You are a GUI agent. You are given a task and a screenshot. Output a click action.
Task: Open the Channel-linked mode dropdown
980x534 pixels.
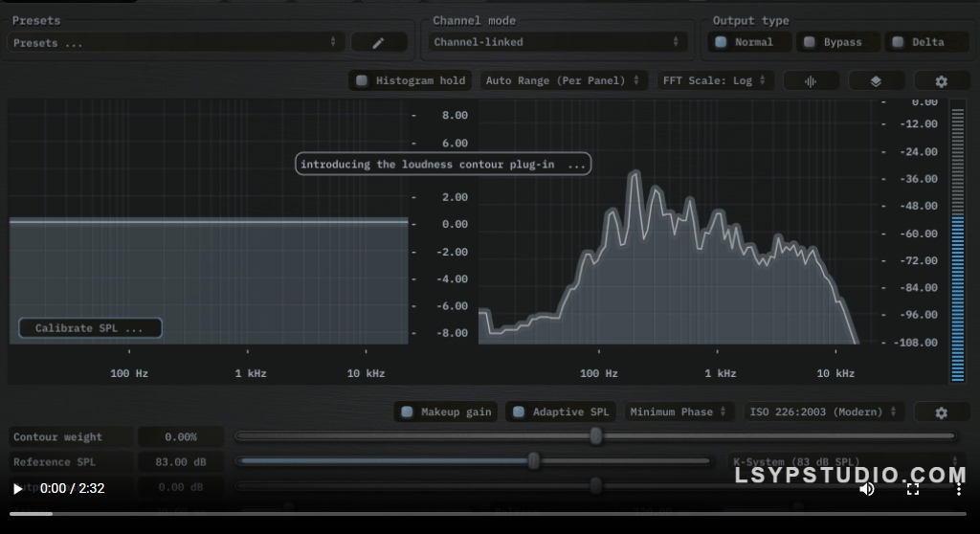[x=556, y=42]
